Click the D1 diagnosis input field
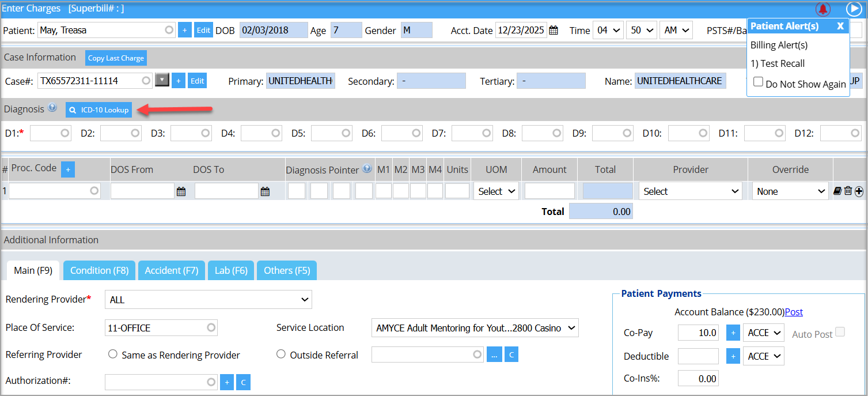Viewport: 868px width, 396px height. coord(46,133)
